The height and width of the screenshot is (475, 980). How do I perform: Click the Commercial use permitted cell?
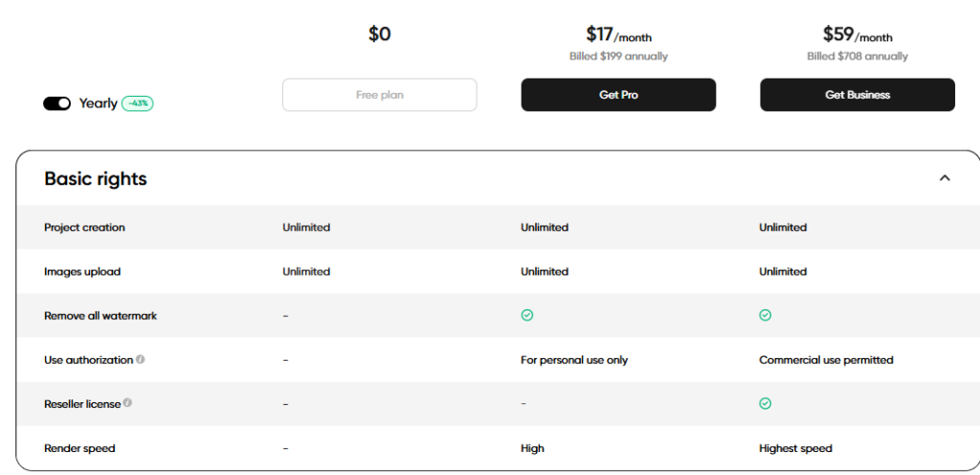click(x=826, y=360)
